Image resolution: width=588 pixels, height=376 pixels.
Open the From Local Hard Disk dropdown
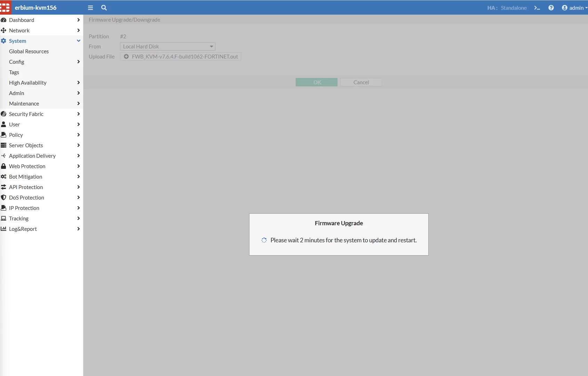(168, 46)
